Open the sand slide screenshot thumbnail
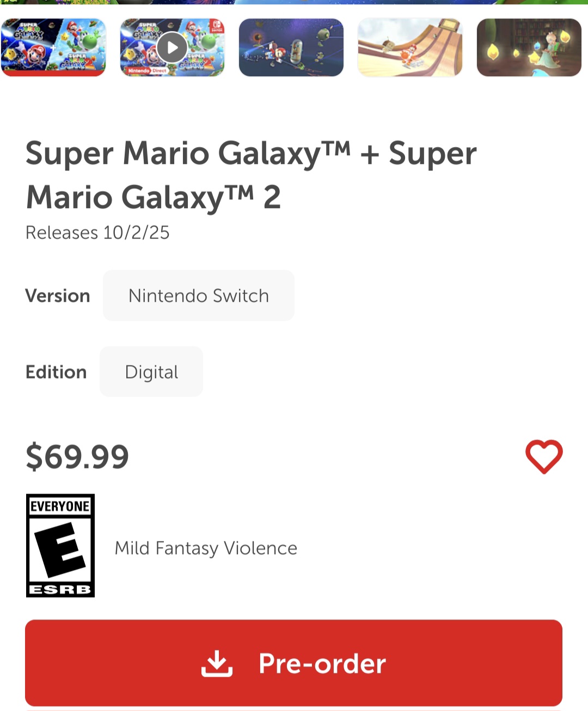This screenshot has height=711, width=588. click(410, 48)
